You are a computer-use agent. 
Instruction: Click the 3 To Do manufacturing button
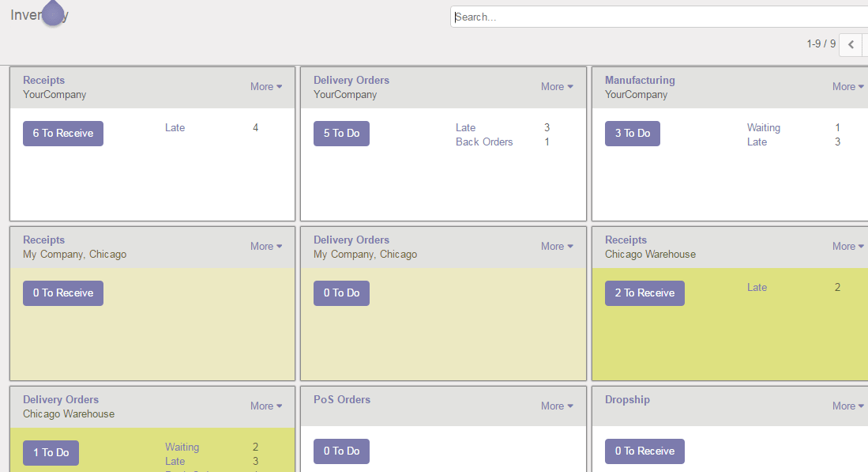633,134
